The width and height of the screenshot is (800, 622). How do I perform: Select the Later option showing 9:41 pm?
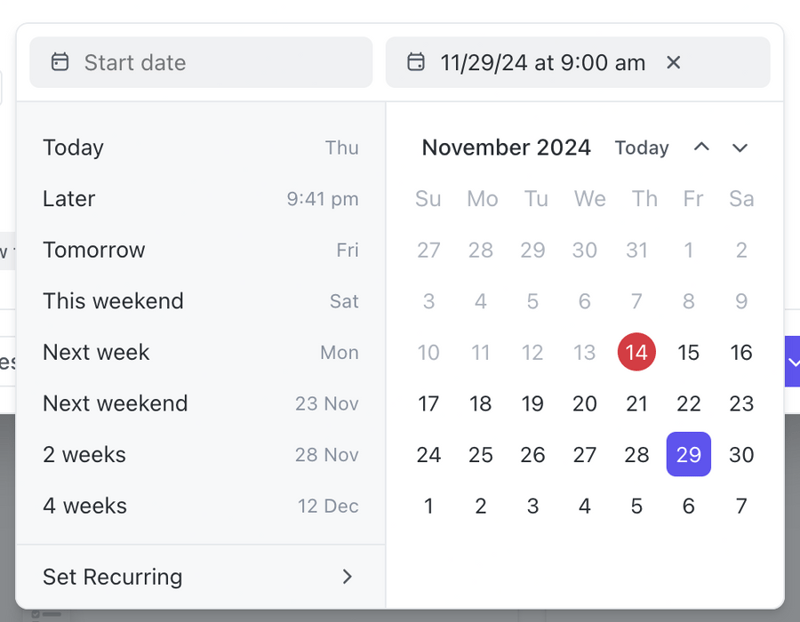pyautogui.click(x=69, y=199)
